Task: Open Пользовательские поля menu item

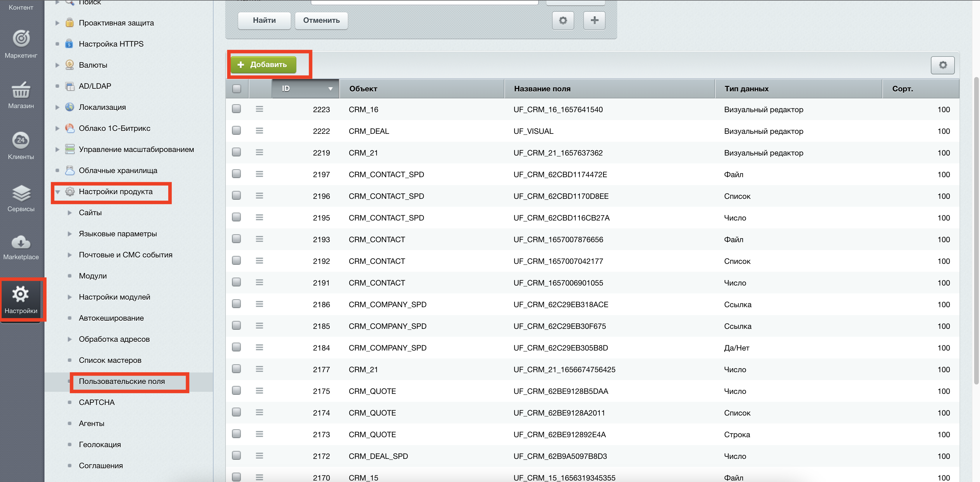Action: (122, 381)
